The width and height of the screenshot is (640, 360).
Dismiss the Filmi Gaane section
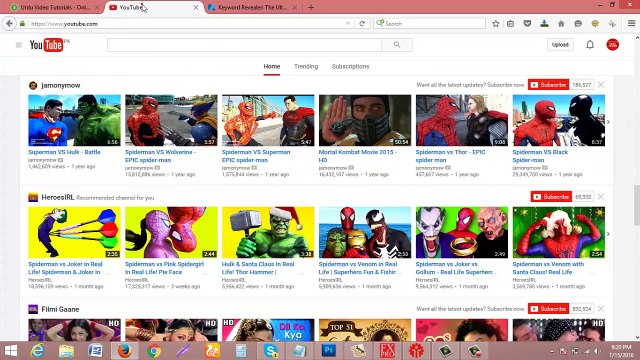point(601,309)
